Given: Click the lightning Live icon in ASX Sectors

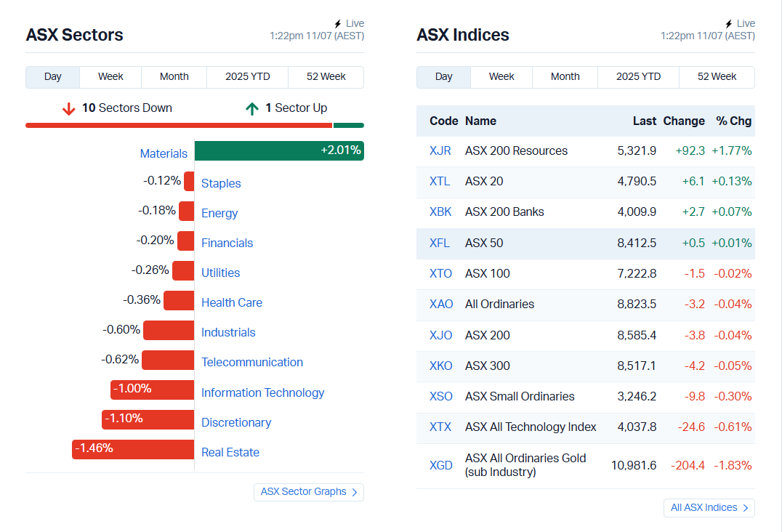Looking at the screenshot, I should (338, 24).
